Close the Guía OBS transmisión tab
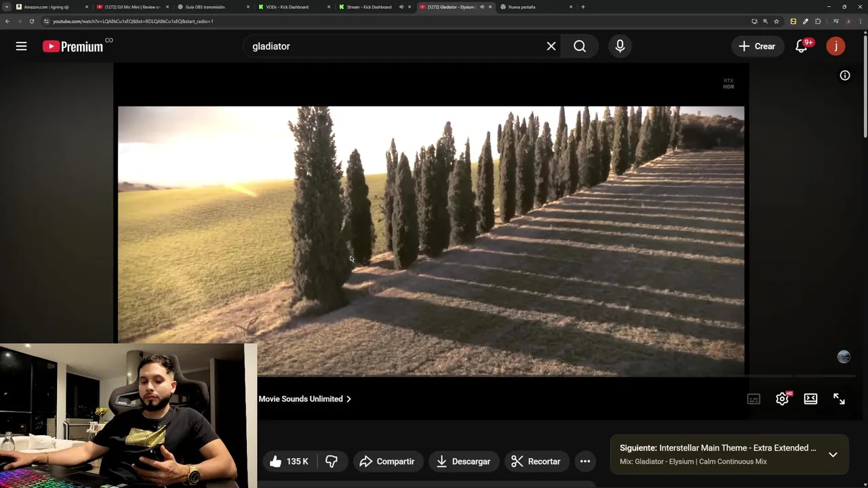This screenshot has height=488, width=868. pos(248,7)
